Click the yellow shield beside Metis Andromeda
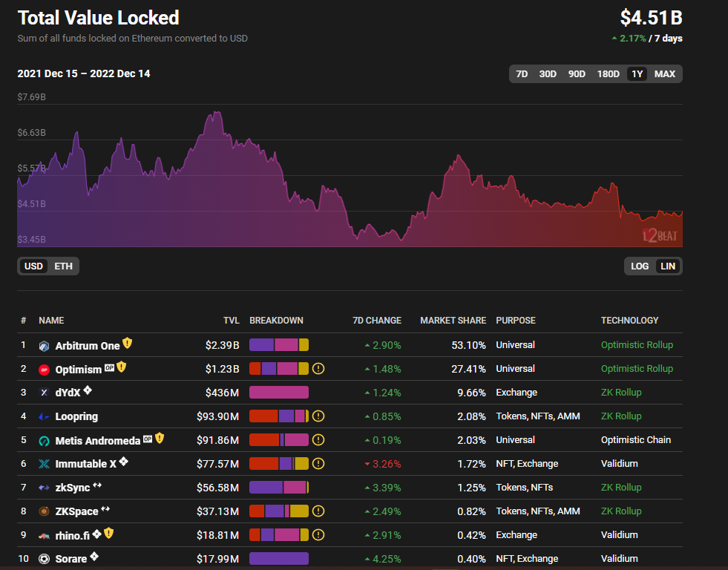This screenshot has height=570, width=728. pyautogui.click(x=160, y=438)
